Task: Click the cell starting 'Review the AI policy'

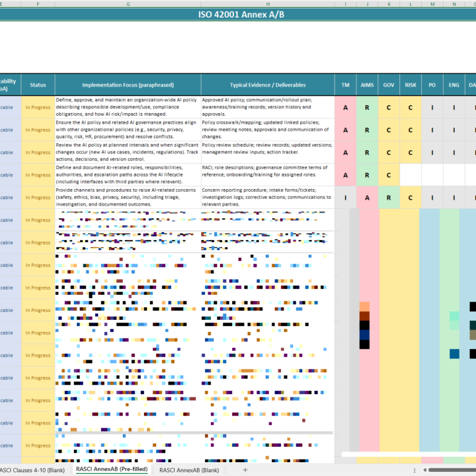Action: (x=128, y=152)
